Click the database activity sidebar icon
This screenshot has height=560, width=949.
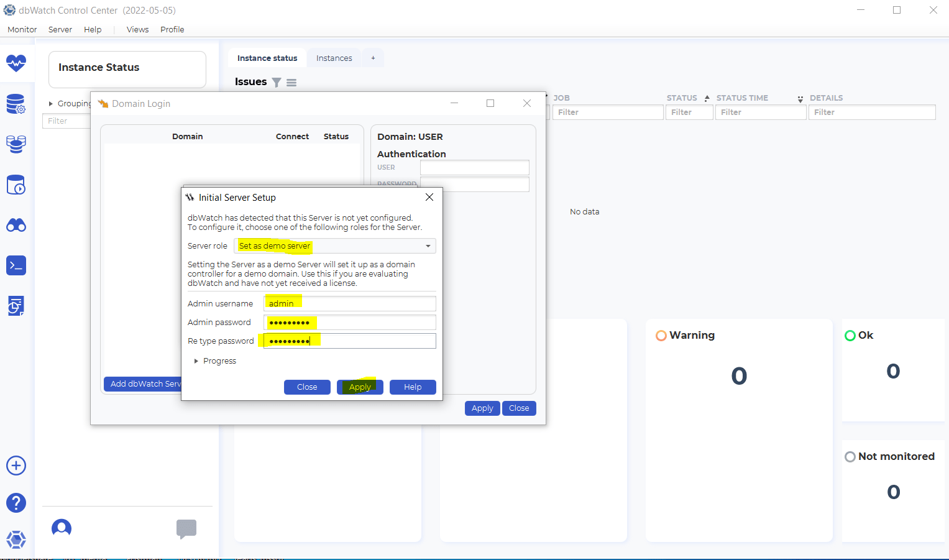pyautogui.click(x=16, y=185)
